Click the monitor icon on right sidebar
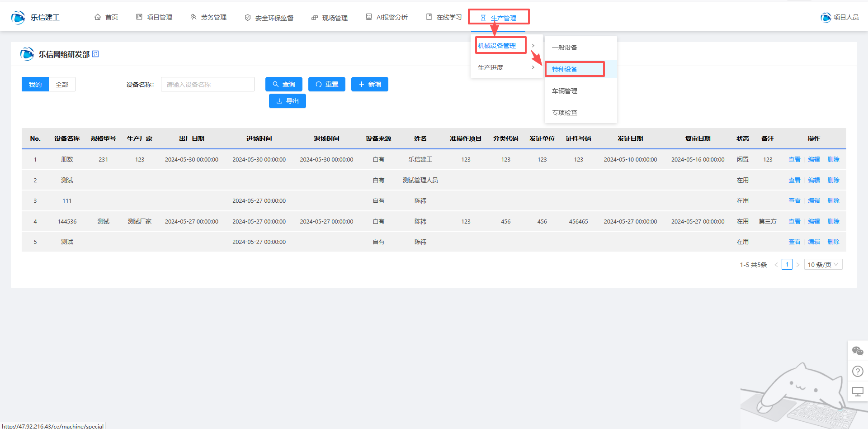868x429 pixels. click(x=858, y=391)
